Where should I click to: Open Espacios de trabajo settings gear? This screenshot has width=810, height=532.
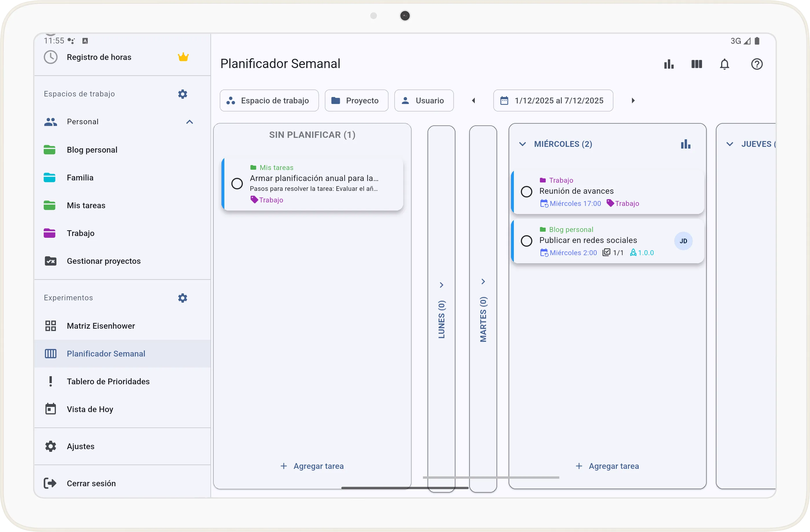tap(182, 94)
